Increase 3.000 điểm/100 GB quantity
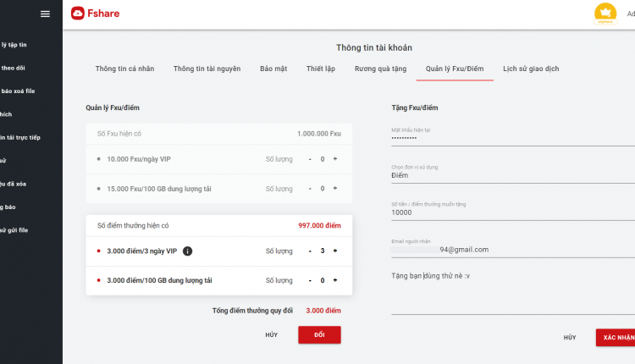This screenshot has width=635, height=364. pyautogui.click(x=335, y=280)
